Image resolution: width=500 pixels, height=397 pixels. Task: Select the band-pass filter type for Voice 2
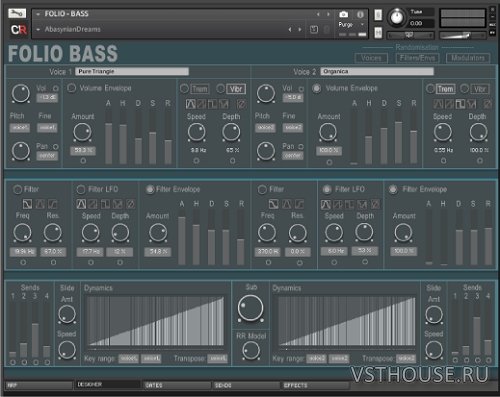point(287,204)
